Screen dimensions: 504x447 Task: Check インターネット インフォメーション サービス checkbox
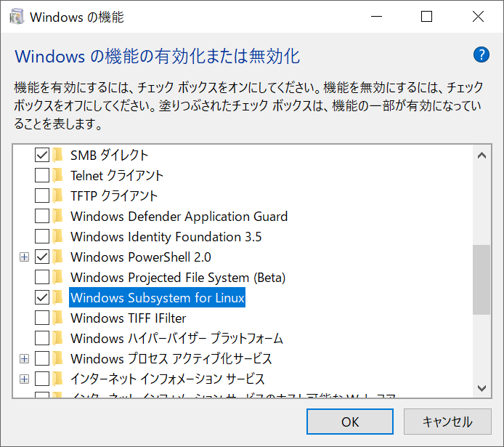42,379
